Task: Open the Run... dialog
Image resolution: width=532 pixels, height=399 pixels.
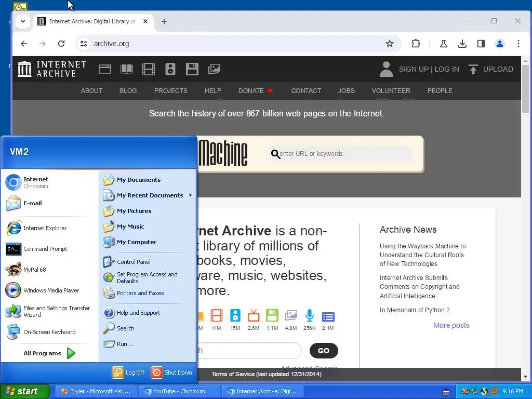Action: tap(148, 344)
